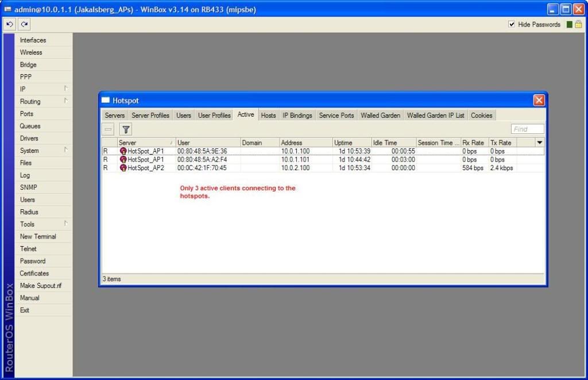Click the undo arrow icon
The image size is (588, 380).
click(x=9, y=24)
